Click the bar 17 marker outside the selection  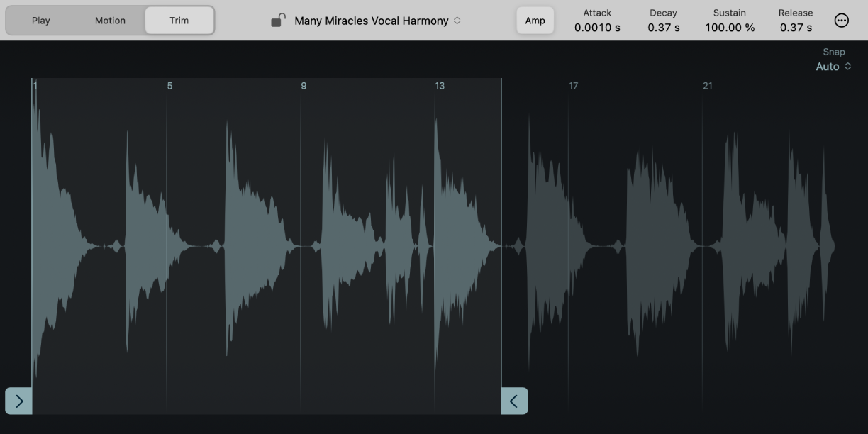tap(572, 85)
